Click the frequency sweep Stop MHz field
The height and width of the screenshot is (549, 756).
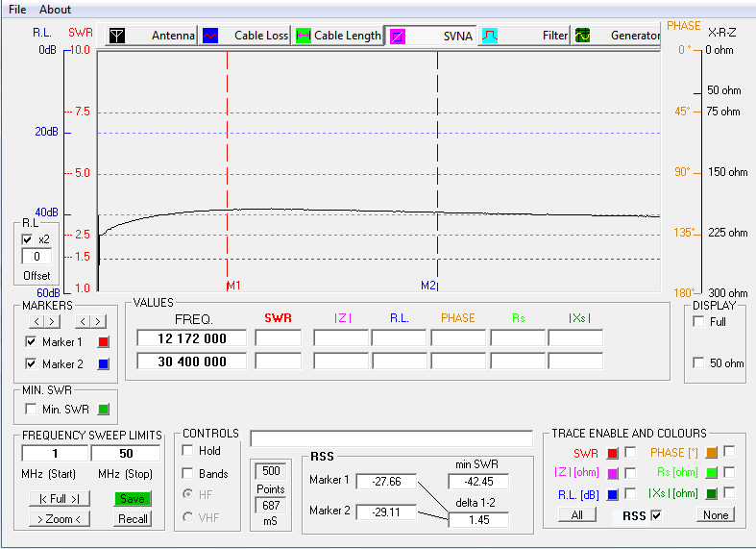click(x=126, y=453)
